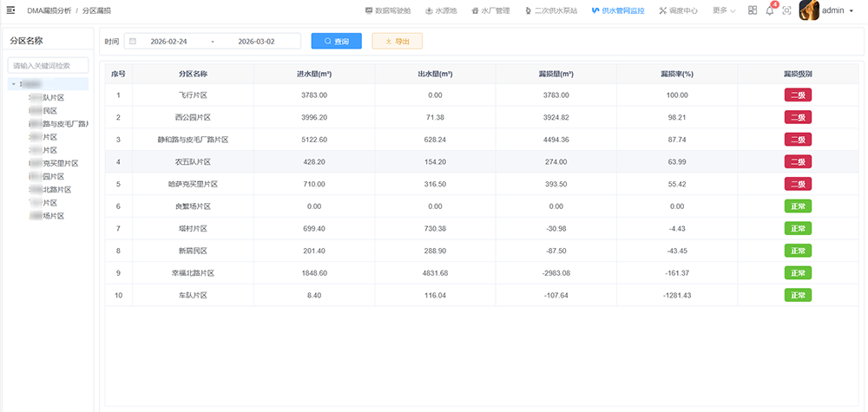Click the green 正常 tag for 良繁场片区

(798, 206)
